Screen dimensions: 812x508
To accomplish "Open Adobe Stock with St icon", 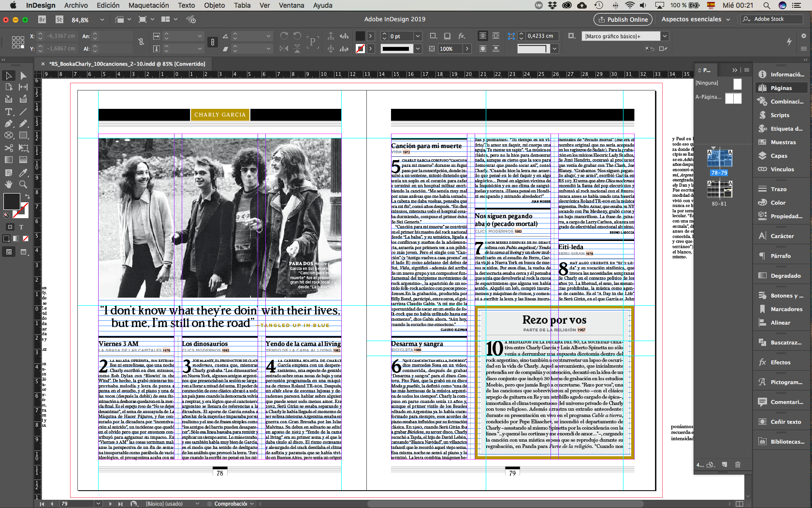I will [x=59, y=19].
